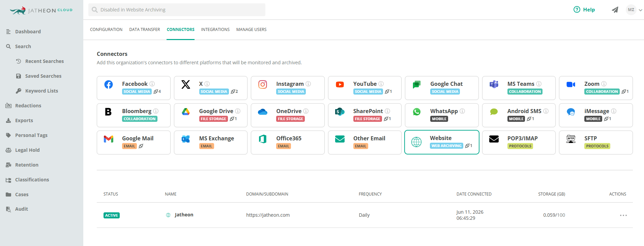644x246 pixels.
Task: Click the iMessage info icon
Action: pyautogui.click(x=614, y=111)
